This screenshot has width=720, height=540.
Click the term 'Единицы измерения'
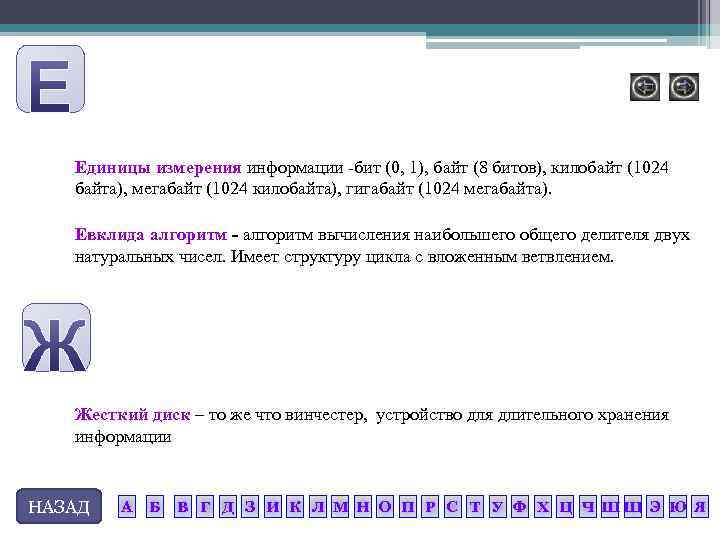click(158, 168)
